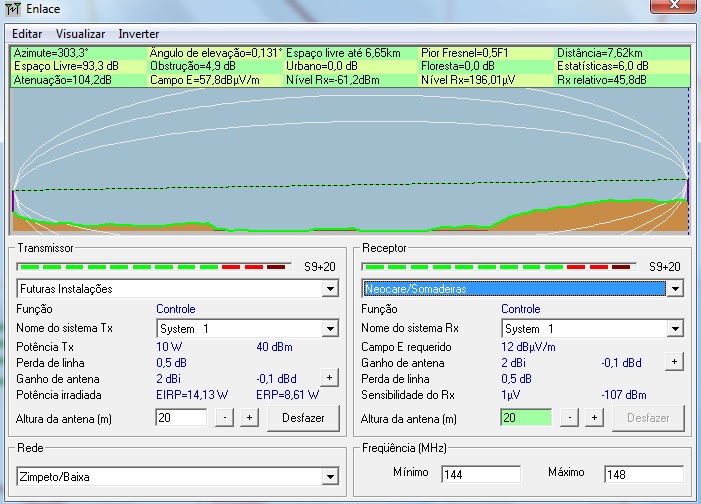Click the transmitter S-meter signal bar
Image resolution: width=701 pixels, height=504 pixels.
(153, 267)
